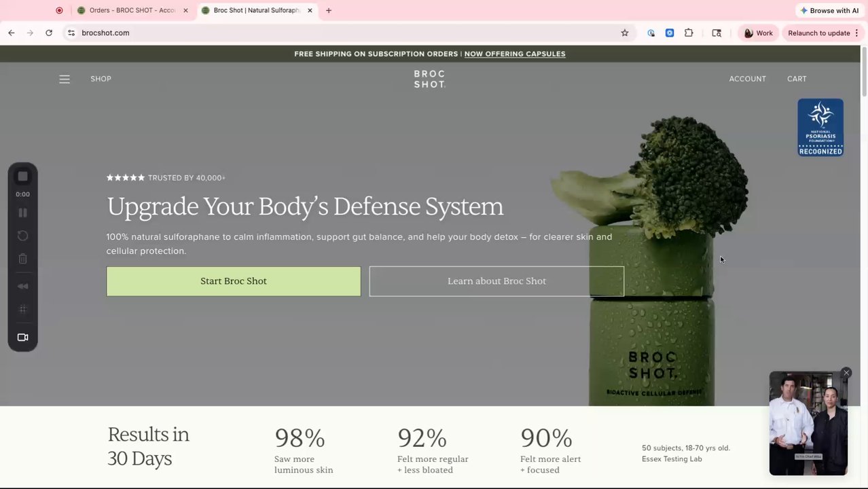Viewport: 868px width, 489px height.
Task: View site information icon in address bar
Action: (x=71, y=33)
